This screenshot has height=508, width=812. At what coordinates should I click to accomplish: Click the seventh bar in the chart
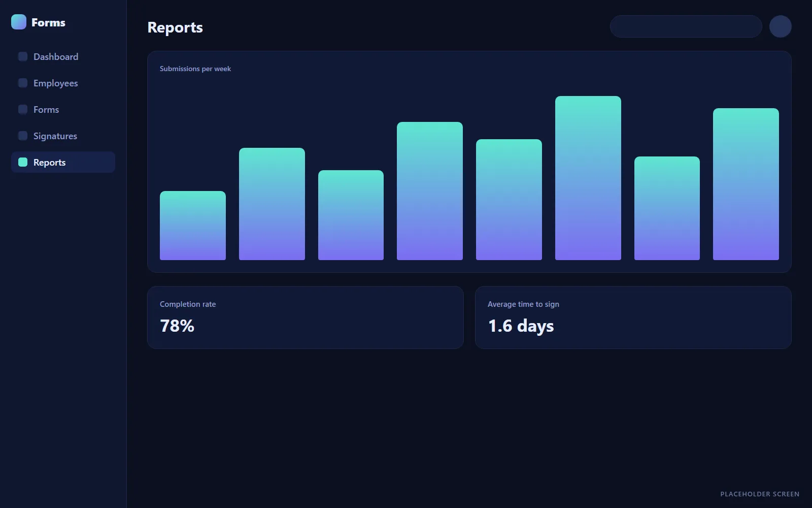(667, 208)
